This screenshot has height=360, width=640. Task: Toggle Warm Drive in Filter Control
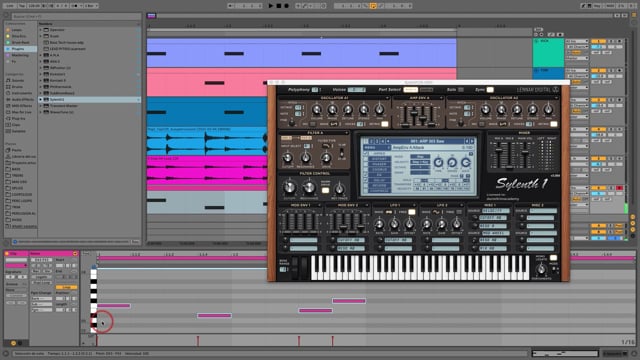point(325,190)
